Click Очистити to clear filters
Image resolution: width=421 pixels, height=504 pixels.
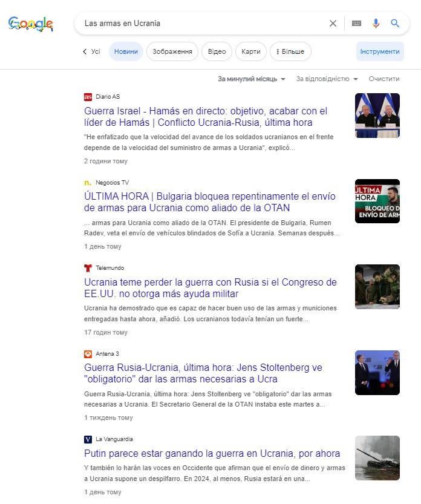point(384,79)
